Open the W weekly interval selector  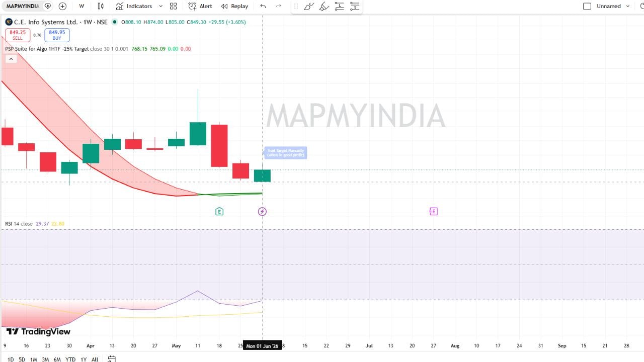pyautogui.click(x=82, y=6)
